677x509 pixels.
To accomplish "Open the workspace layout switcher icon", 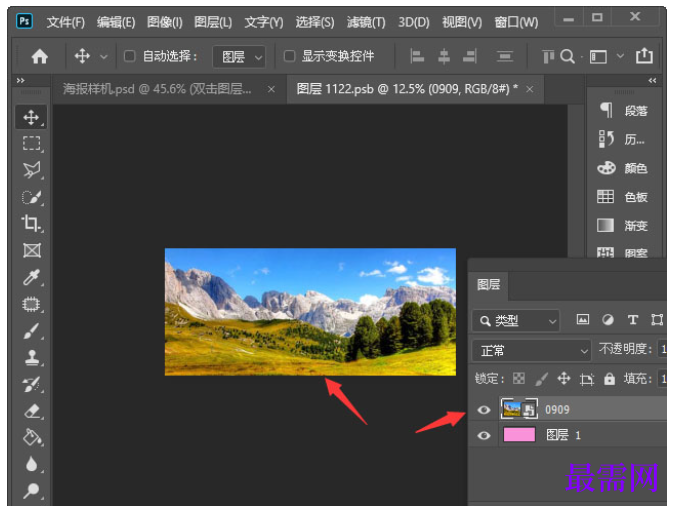I will pos(598,57).
